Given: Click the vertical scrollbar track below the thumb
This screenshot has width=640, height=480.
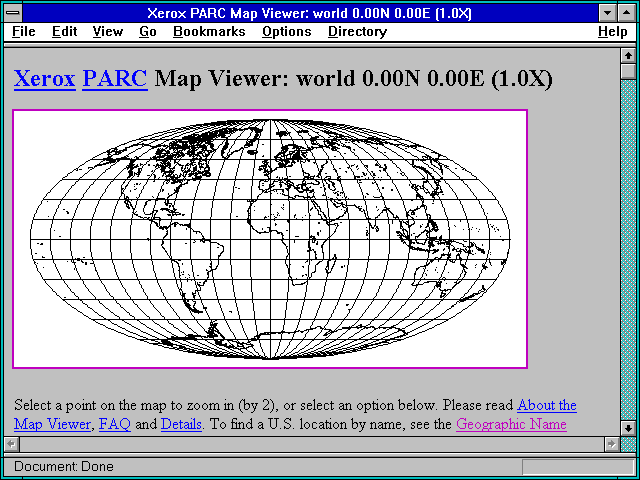Looking at the screenshot, I should click(x=628, y=250).
